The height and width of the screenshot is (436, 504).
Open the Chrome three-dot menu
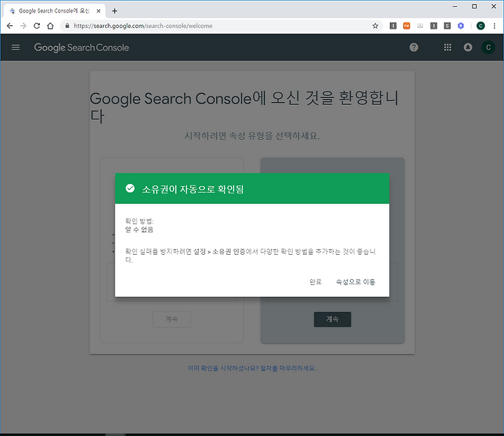pyautogui.click(x=494, y=26)
